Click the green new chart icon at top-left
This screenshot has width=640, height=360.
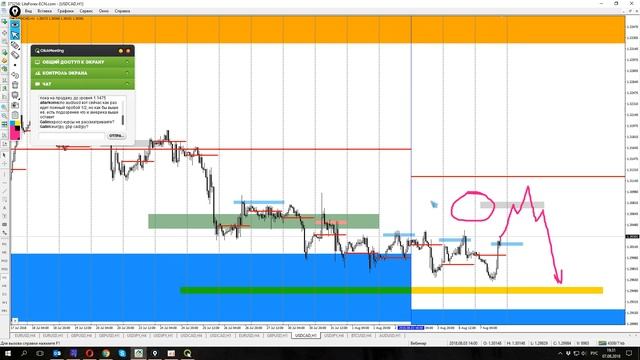coord(4,22)
